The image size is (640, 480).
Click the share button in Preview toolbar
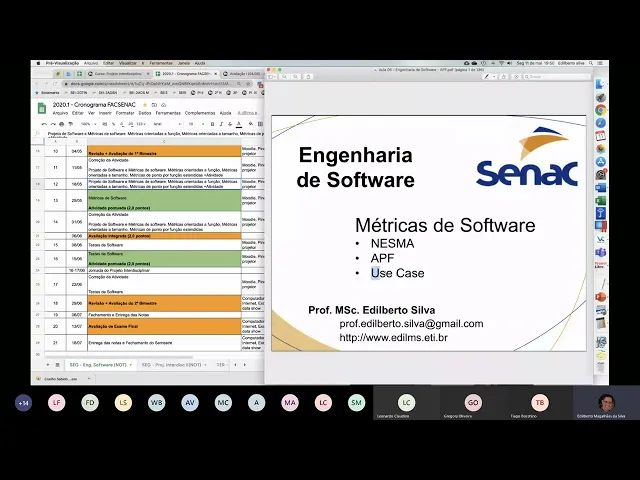click(308, 77)
